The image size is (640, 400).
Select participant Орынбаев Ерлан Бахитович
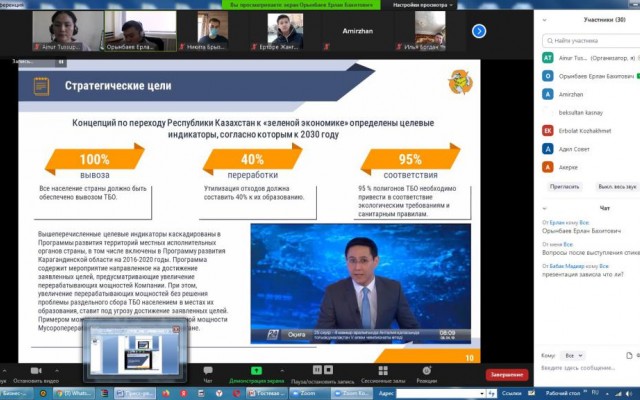[591, 76]
